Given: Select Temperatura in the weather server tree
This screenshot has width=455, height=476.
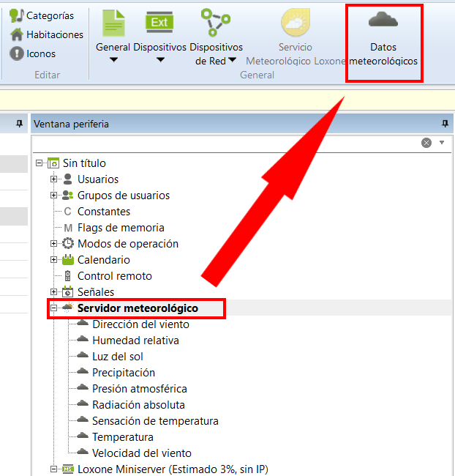Looking at the screenshot, I should tap(122, 437).
